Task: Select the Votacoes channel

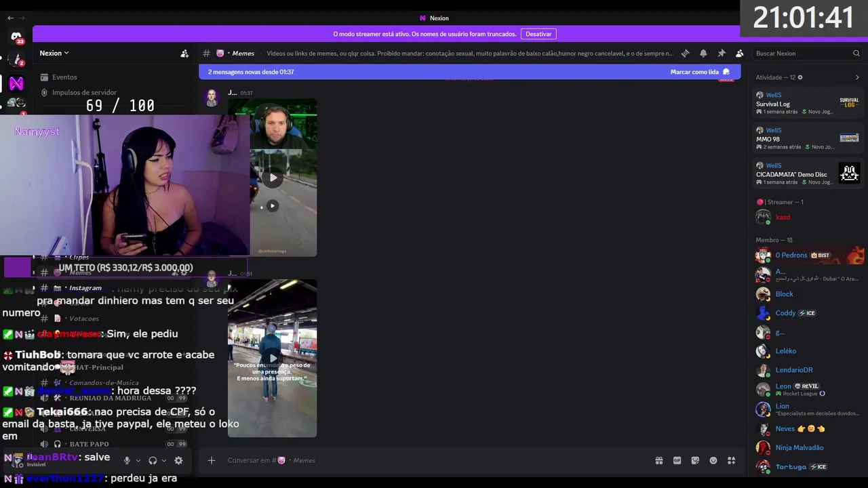Action: [83, 319]
